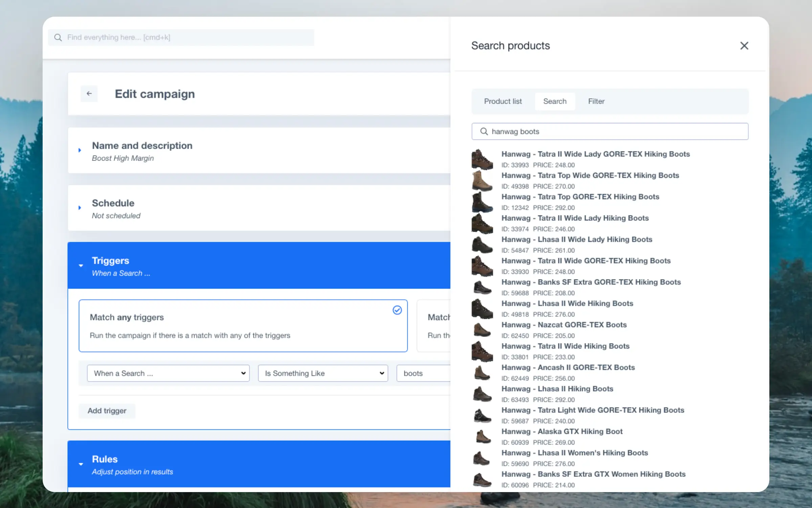Open the 'When a Search ...' dropdown
This screenshot has width=812, height=508.
click(168, 373)
